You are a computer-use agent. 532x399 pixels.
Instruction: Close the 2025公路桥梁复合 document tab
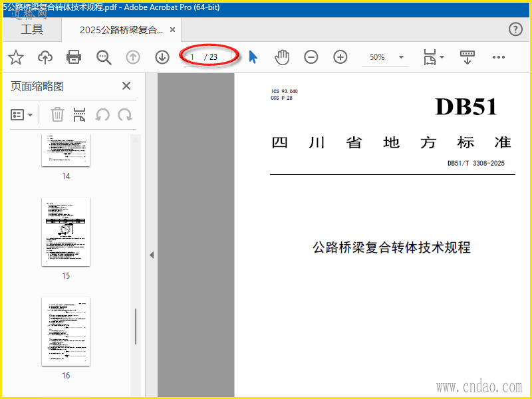[x=172, y=30]
